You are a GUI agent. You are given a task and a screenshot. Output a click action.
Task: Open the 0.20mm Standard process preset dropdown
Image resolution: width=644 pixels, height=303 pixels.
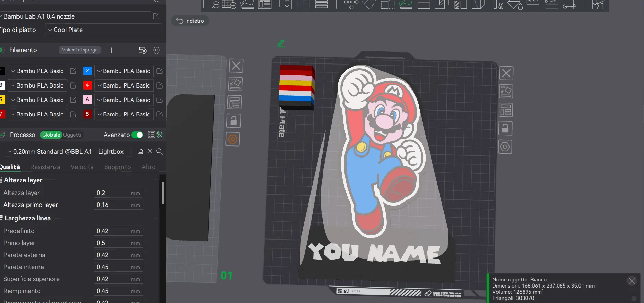click(x=68, y=152)
